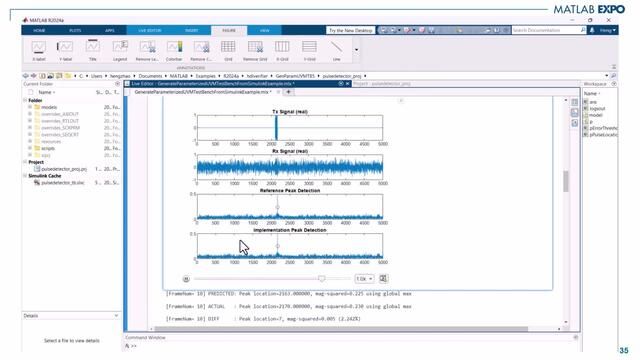Add a Colorbar to the figure
The height and width of the screenshot is (360, 640).
tap(174, 51)
